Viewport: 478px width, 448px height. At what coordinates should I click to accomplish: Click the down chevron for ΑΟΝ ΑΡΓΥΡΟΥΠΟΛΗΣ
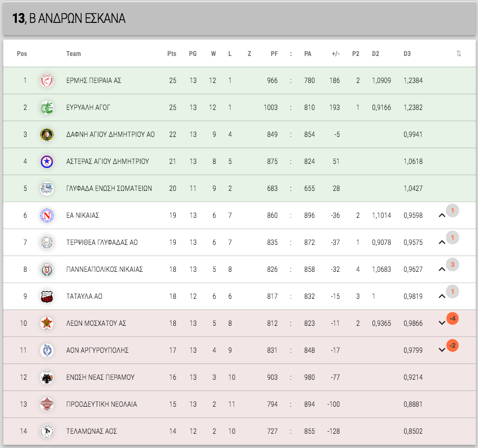pos(442,350)
